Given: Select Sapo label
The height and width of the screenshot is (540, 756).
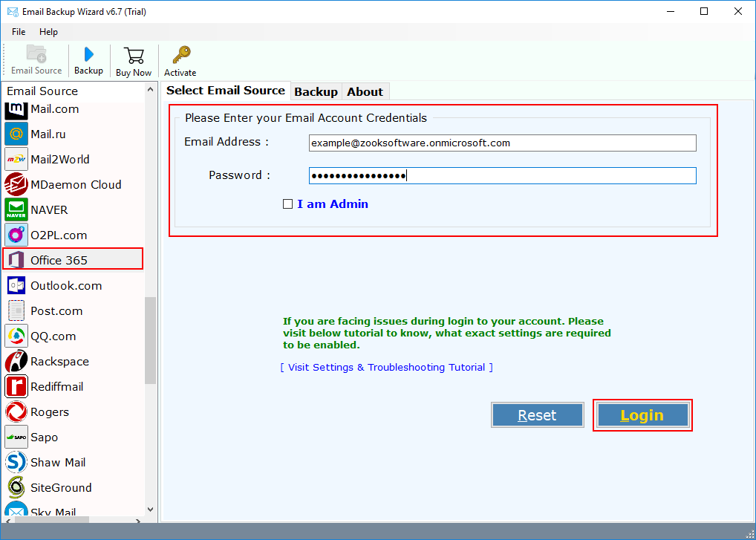Looking at the screenshot, I should pos(45,437).
